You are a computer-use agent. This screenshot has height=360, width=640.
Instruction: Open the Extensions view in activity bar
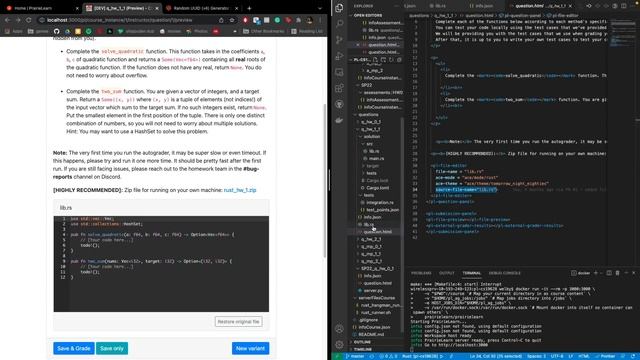click(x=339, y=88)
